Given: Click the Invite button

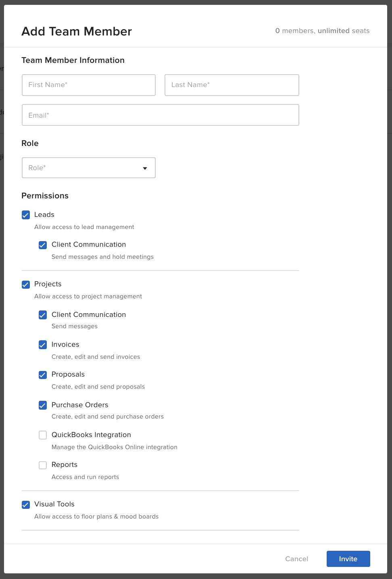Looking at the screenshot, I should click(348, 559).
